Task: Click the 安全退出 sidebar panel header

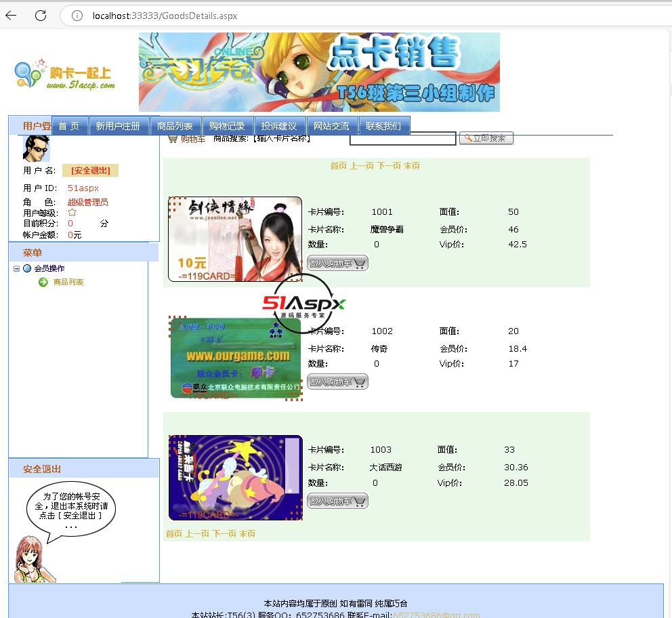Action: (84, 469)
